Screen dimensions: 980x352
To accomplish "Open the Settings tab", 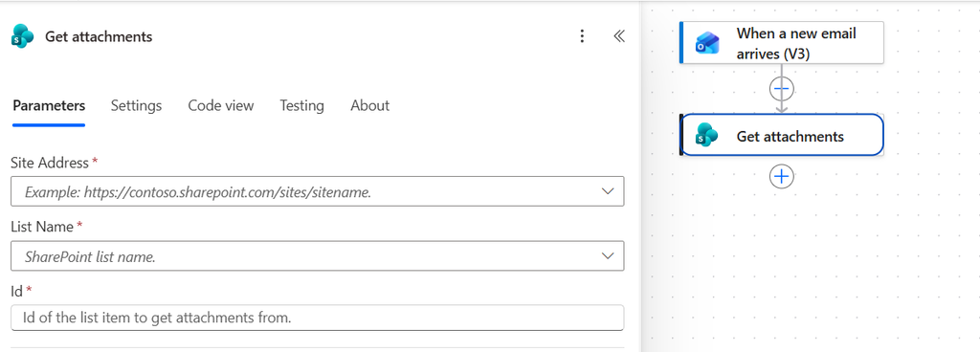I will [136, 105].
